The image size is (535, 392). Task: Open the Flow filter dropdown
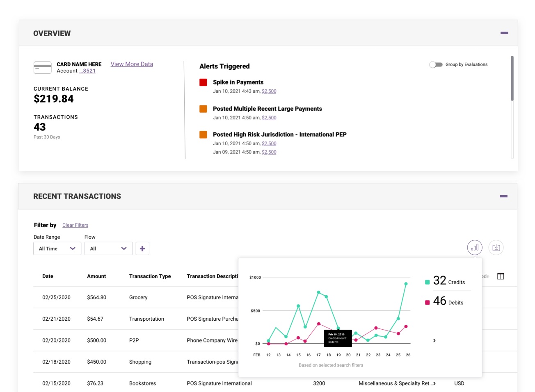click(x=108, y=248)
